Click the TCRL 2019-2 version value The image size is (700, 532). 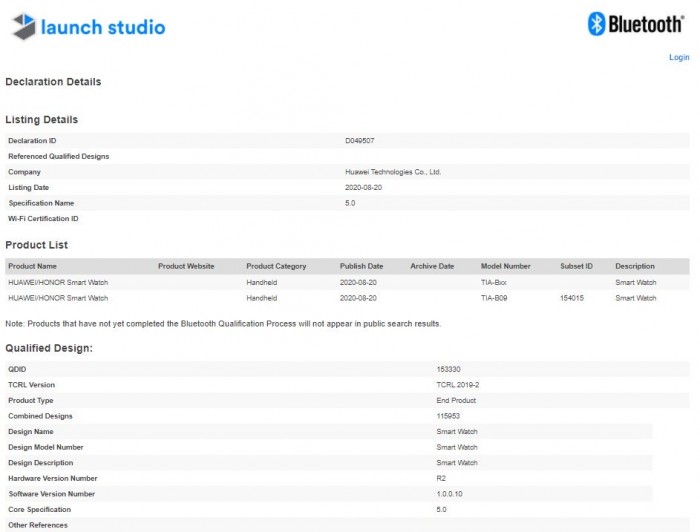pos(458,385)
